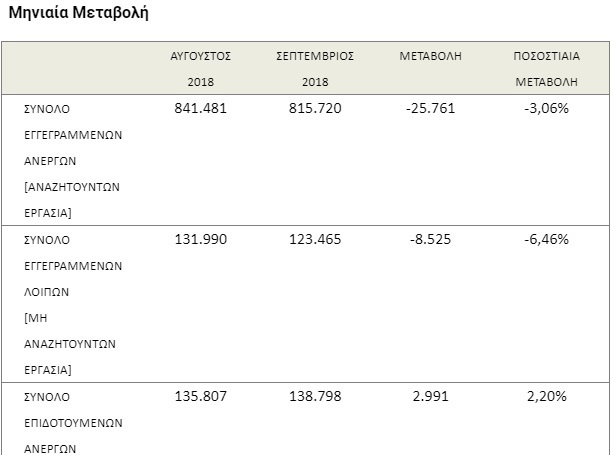Screen dimensions: 611x455
Task: Select the 815.720 cell value
Action: [x=315, y=108]
